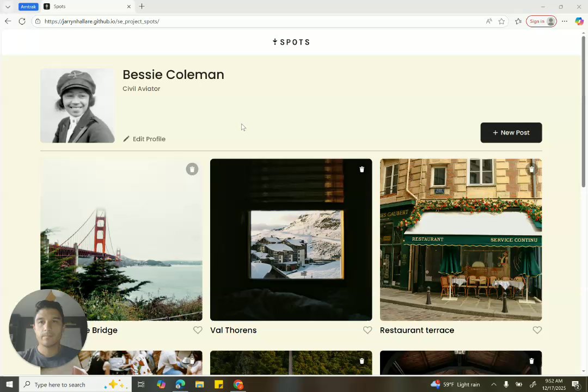Delete the Val Thorens card
Screen dimensions: 588x392
pyautogui.click(x=362, y=169)
